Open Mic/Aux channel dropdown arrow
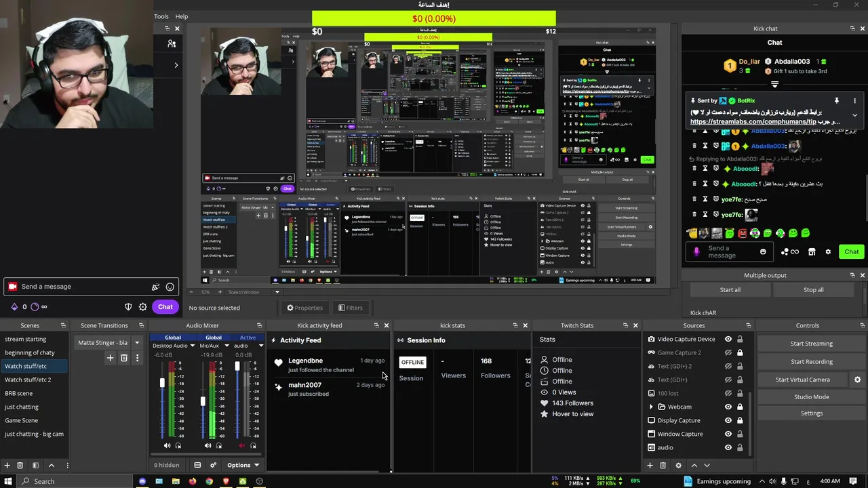The image size is (868, 488). [x=225, y=346]
